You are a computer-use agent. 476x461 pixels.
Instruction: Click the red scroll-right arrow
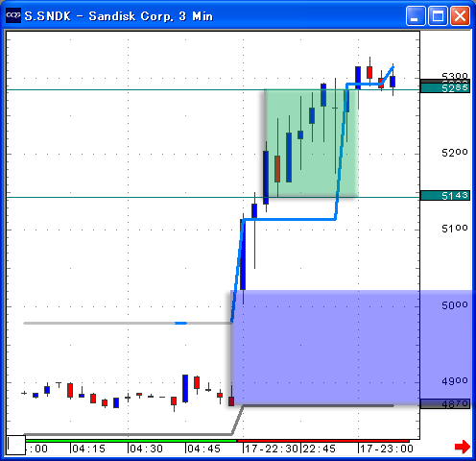463,447
